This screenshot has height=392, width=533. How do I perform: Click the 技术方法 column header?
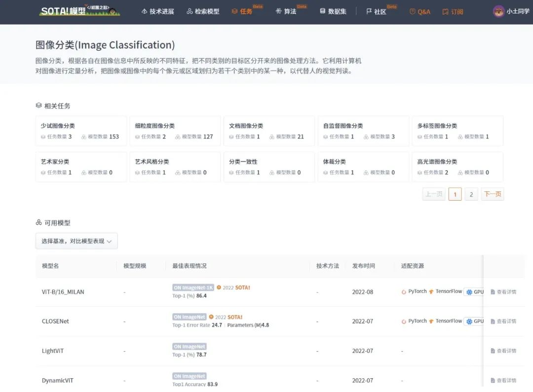tap(328, 266)
